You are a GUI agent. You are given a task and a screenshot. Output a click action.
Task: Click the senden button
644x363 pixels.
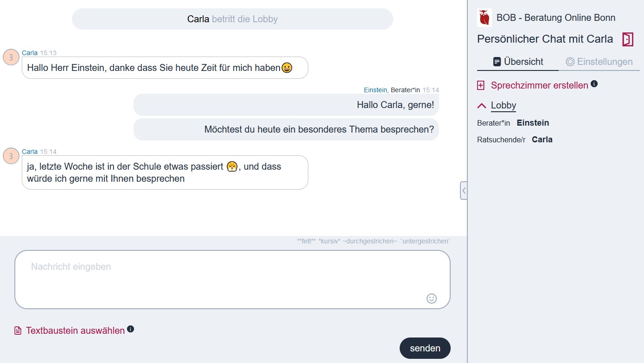tap(425, 348)
